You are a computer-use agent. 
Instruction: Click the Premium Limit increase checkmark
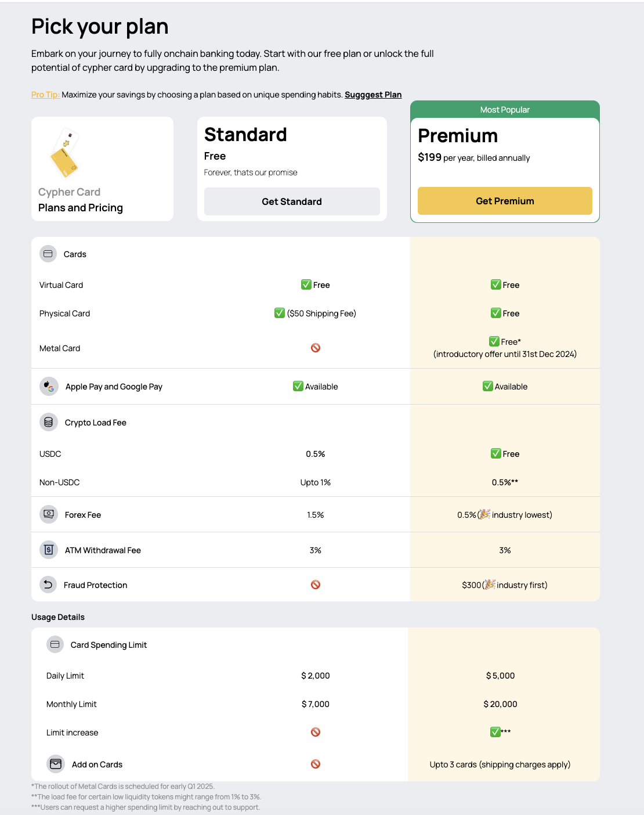[495, 732]
